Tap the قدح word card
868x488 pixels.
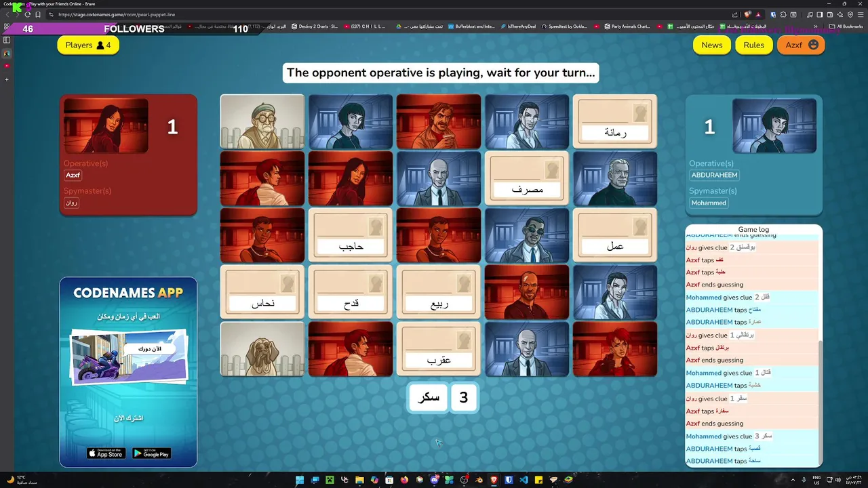(x=351, y=292)
